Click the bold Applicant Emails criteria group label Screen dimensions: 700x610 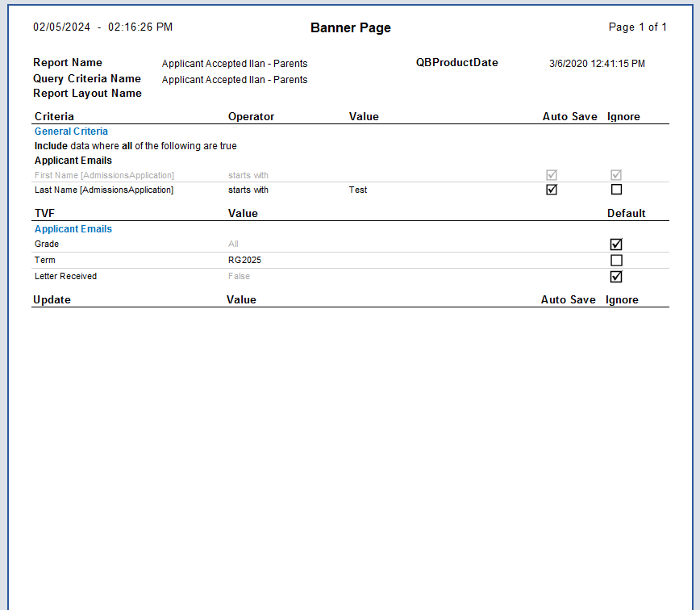73,161
